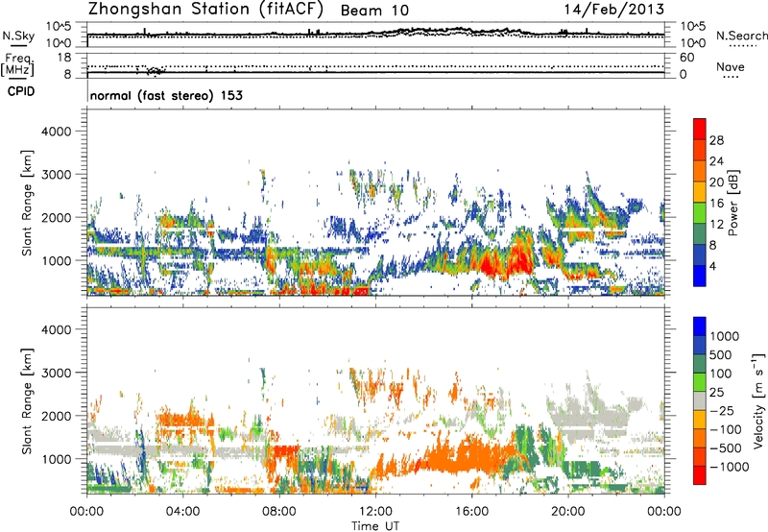Click the '16:00' time tick label
768x532 pixels.
pyautogui.click(x=471, y=512)
